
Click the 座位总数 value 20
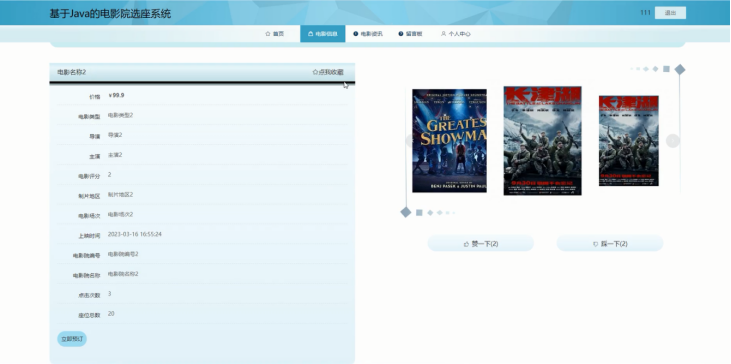[111, 314]
